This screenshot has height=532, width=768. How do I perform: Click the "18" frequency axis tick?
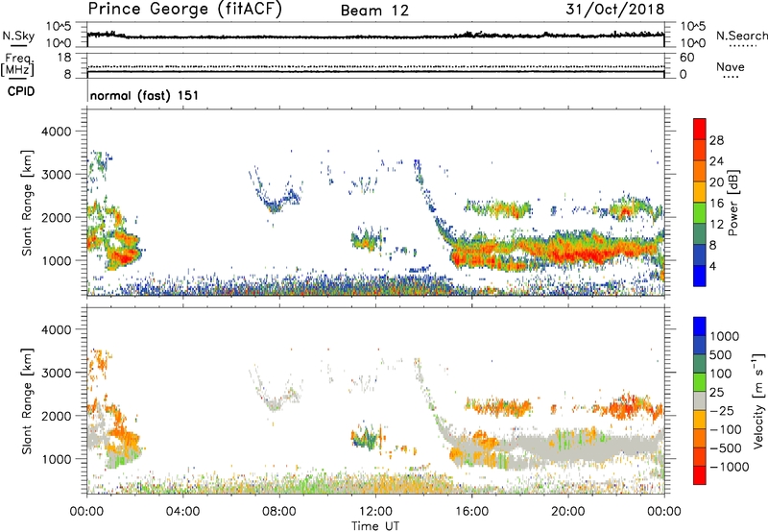(64, 58)
